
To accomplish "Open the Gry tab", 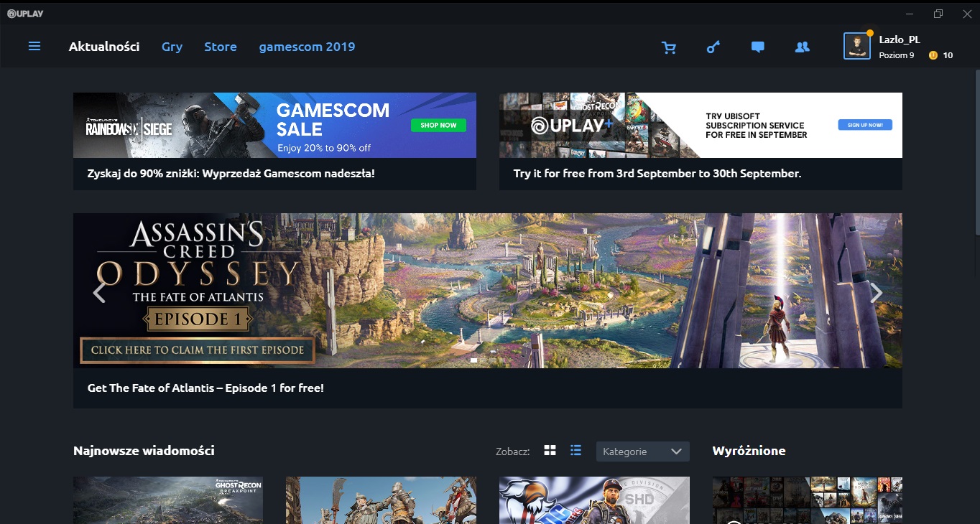I will click(x=172, y=47).
